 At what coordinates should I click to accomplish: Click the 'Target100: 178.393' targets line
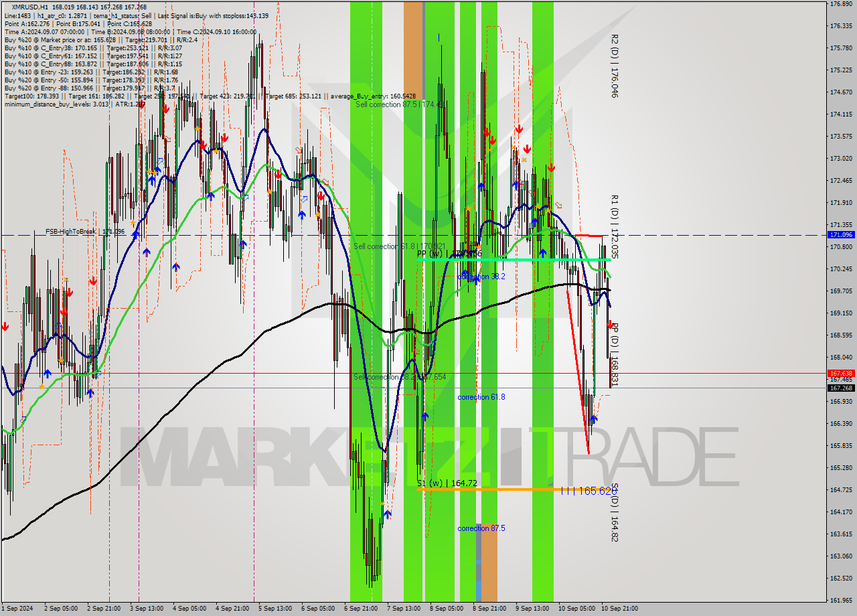click(210, 96)
